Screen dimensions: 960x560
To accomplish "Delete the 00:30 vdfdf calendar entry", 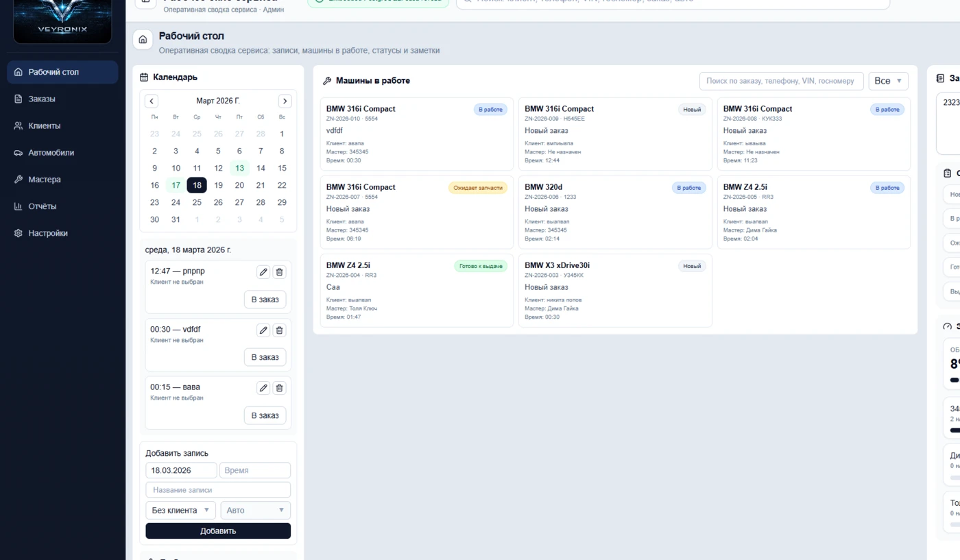I will [x=279, y=330].
